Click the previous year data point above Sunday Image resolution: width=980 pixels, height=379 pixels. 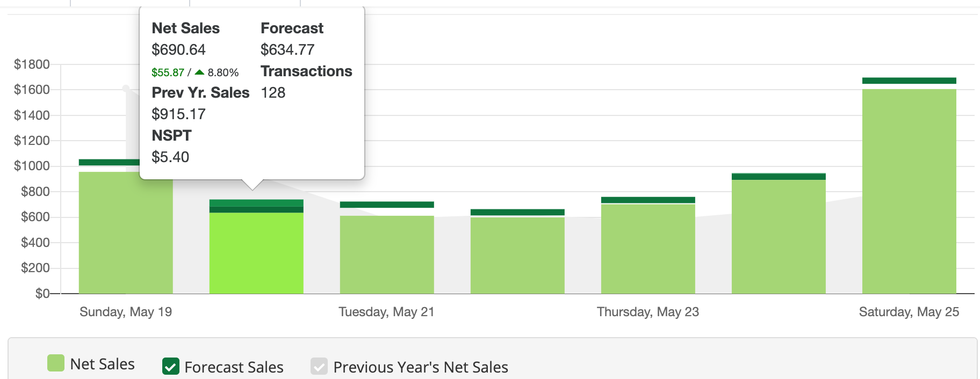[126, 88]
